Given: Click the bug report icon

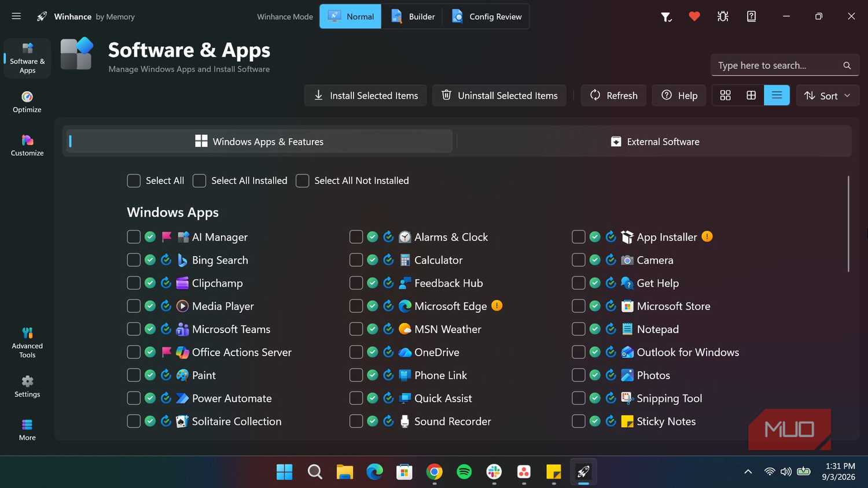Looking at the screenshot, I should pos(723,16).
